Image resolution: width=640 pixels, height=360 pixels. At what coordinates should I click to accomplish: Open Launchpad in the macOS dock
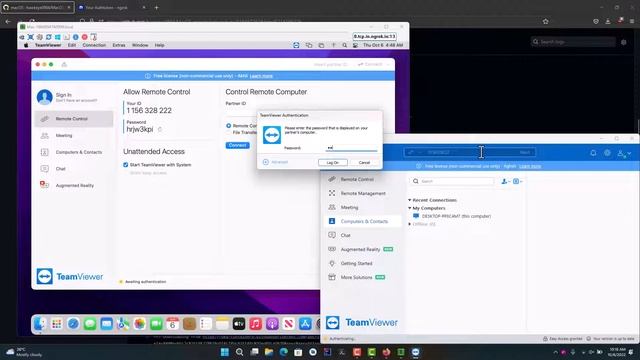[57, 324]
